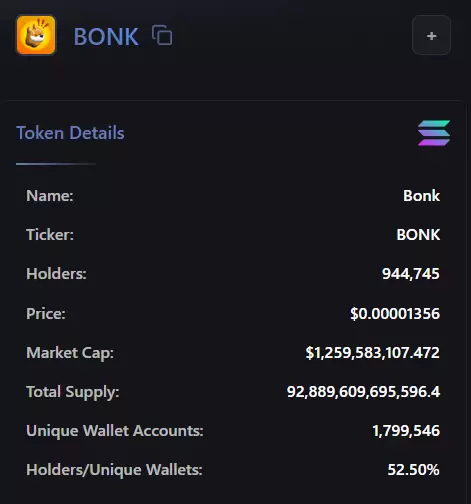Click the BONK token logo image
The image size is (471, 504).
[x=36, y=35]
